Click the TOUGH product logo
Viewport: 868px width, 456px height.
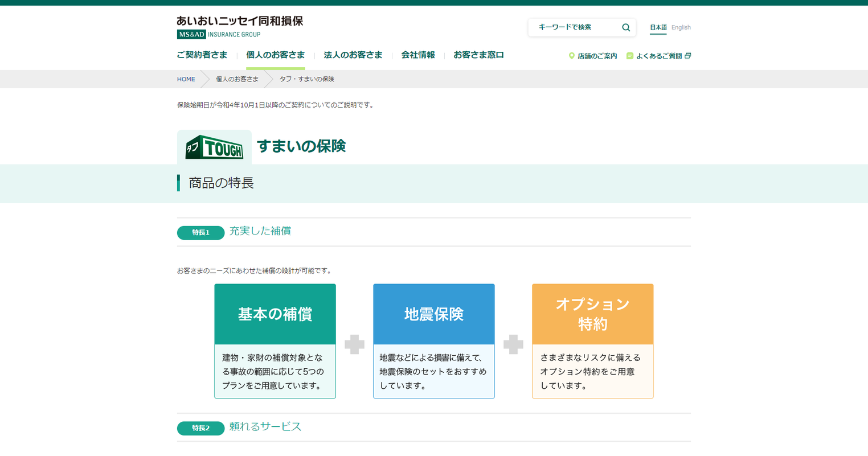(x=214, y=147)
